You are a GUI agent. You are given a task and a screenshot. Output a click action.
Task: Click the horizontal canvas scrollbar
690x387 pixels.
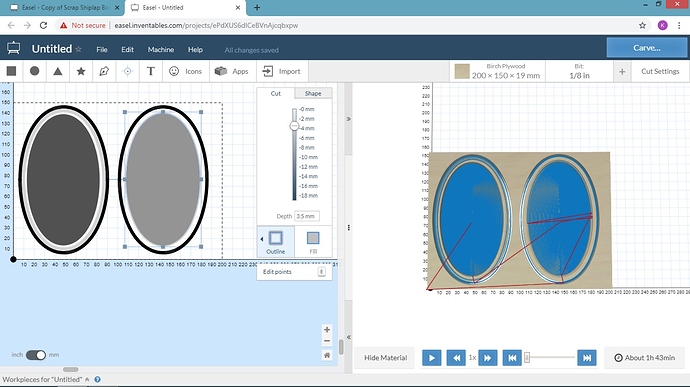pos(70,369)
